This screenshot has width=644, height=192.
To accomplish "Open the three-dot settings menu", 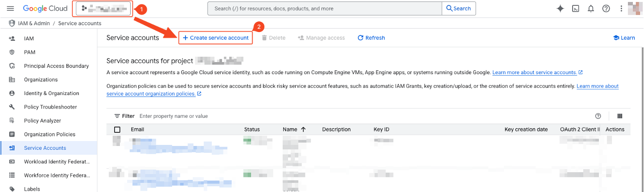I will click(621, 8).
